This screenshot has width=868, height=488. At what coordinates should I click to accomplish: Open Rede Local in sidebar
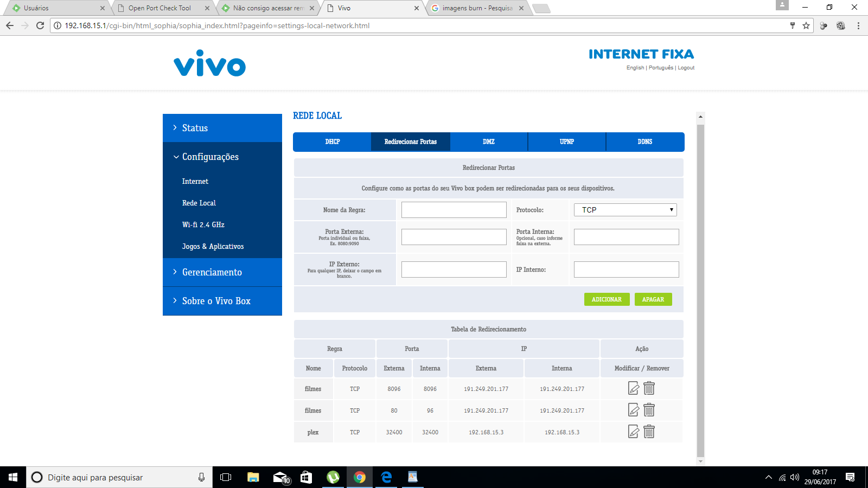(199, 203)
